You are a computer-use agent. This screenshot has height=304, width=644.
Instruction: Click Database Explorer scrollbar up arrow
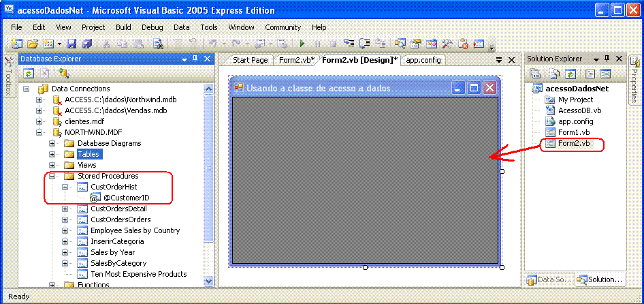(208, 89)
